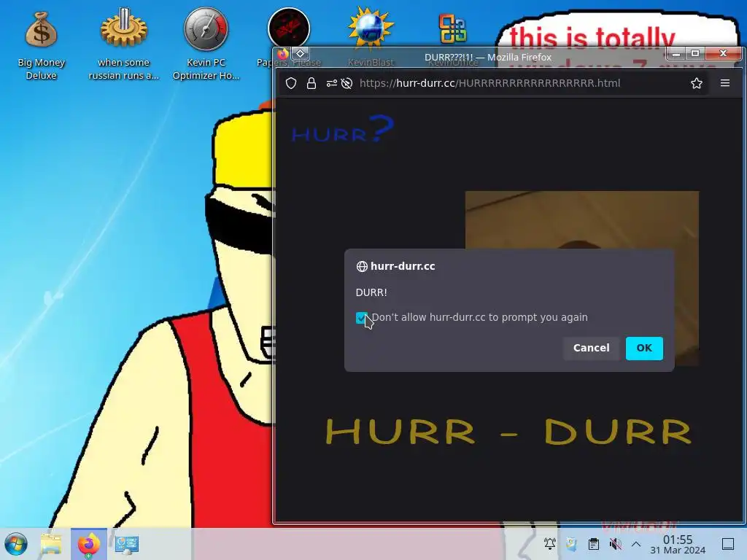The image size is (747, 560).
Task: Bookmark this page with the star icon
Action: [697, 83]
